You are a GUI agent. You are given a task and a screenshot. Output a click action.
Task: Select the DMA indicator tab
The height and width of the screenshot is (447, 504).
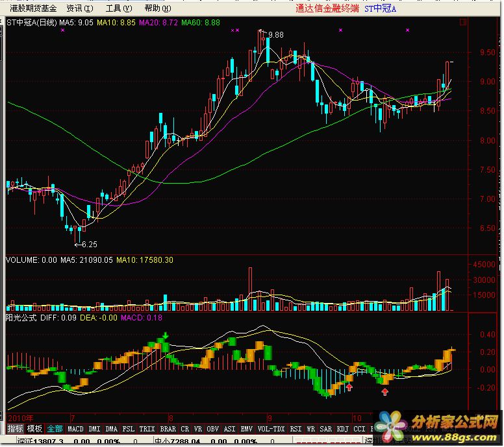[112, 429]
